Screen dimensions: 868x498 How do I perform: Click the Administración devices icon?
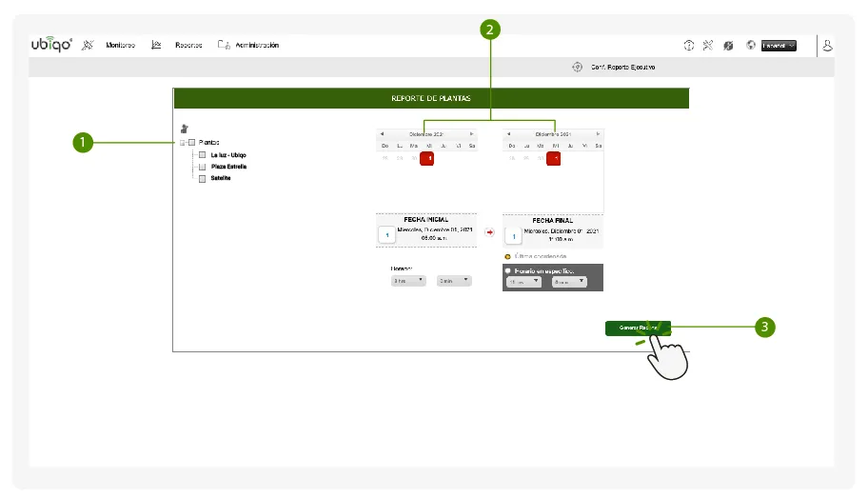pos(224,45)
